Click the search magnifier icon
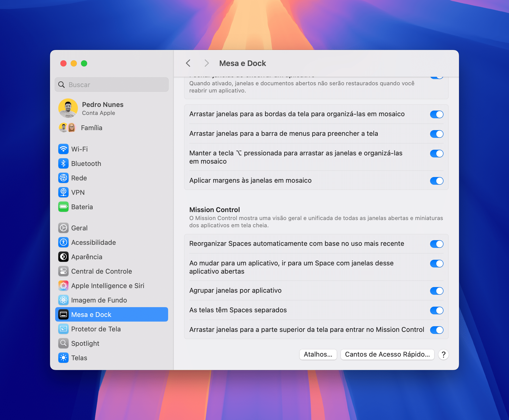Screen dimensions: 509x420 click(61, 85)
